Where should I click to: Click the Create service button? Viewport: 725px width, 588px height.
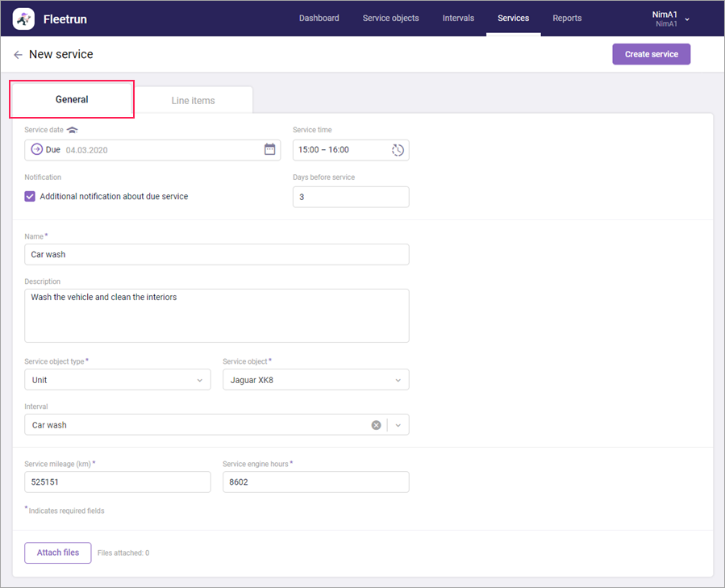651,54
